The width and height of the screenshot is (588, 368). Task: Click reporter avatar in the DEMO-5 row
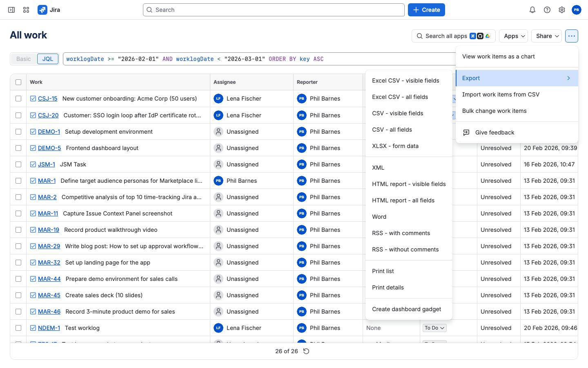(302, 148)
